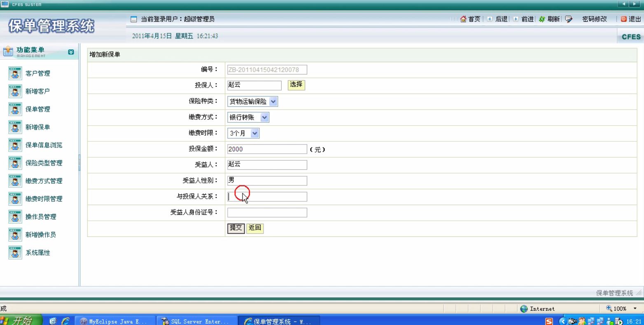The width and height of the screenshot is (644, 325).
Task: Open 系统属性 menu item
Action: 38,253
